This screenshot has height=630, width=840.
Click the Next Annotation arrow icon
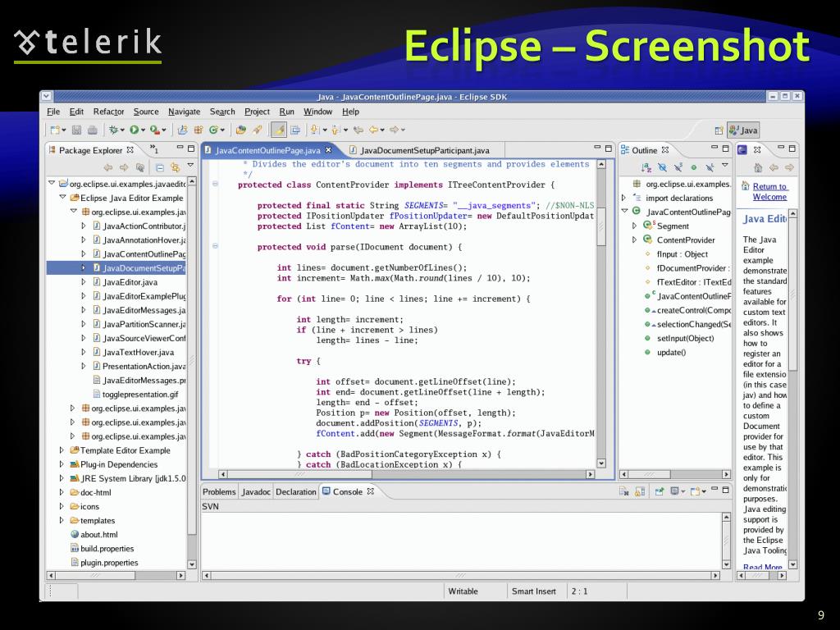point(314,130)
